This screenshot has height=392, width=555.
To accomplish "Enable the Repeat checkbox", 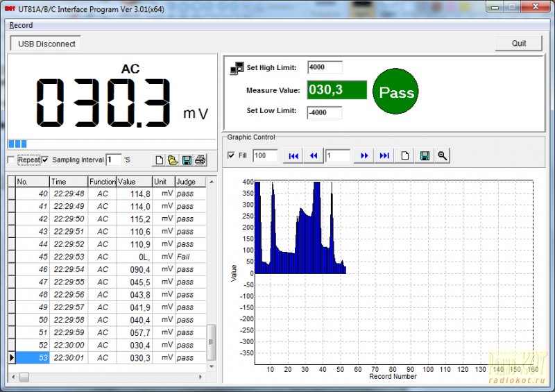I will pyautogui.click(x=10, y=160).
